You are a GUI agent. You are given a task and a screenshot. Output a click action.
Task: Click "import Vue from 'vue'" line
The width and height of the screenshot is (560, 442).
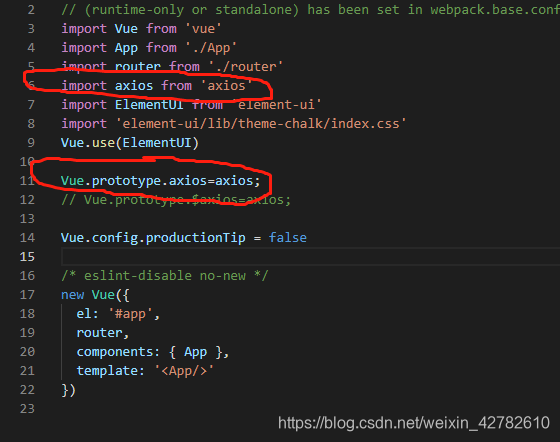(x=141, y=29)
